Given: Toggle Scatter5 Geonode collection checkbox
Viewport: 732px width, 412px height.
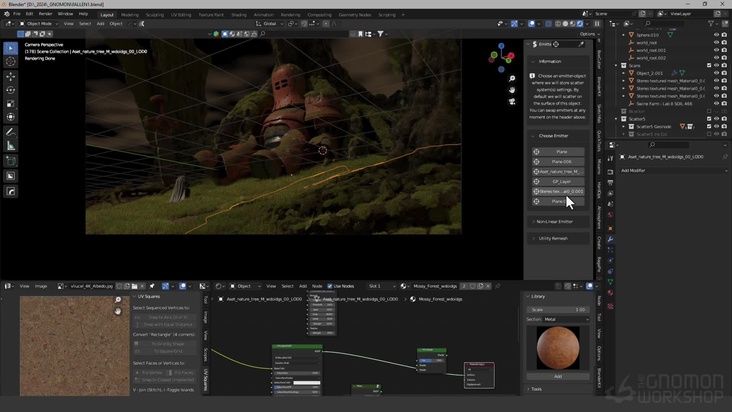Looking at the screenshot, I should coord(709,126).
